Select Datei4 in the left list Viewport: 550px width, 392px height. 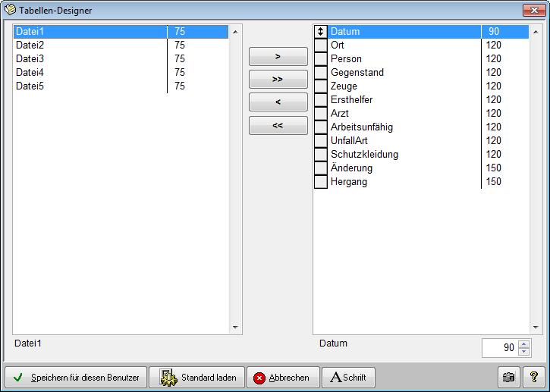point(121,73)
